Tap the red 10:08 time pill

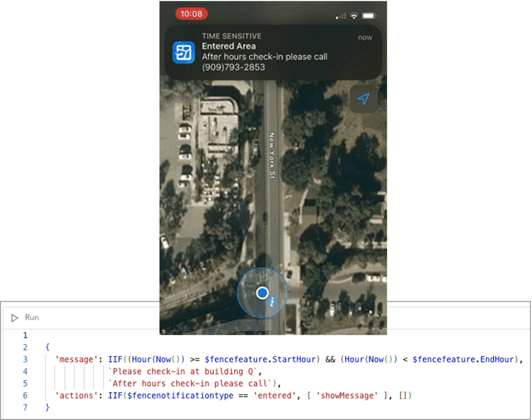[x=192, y=14]
